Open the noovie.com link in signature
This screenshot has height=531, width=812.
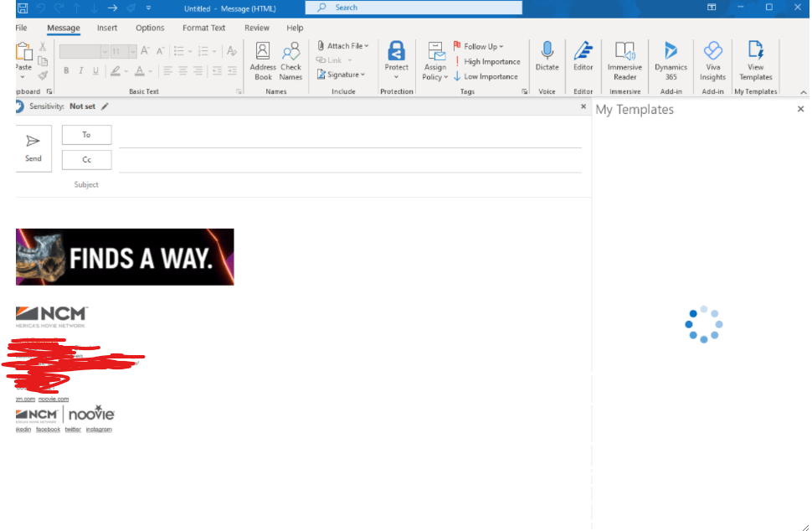pos(54,399)
